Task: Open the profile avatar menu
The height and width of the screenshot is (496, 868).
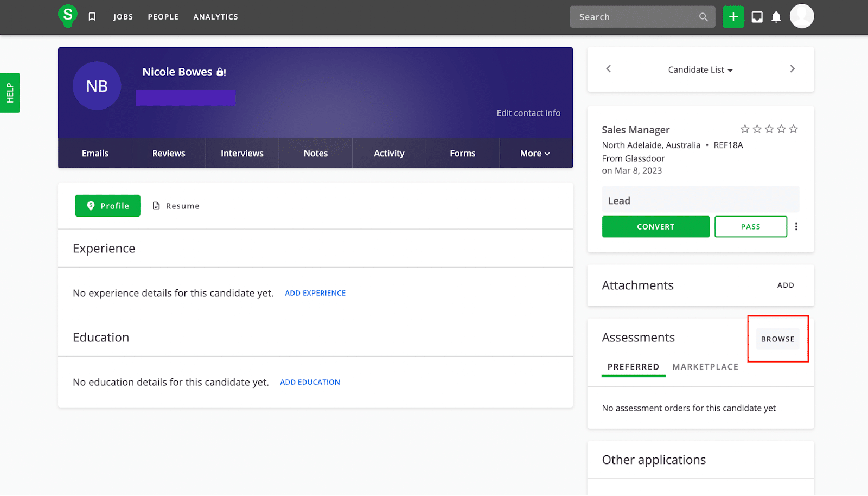Action: [802, 16]
